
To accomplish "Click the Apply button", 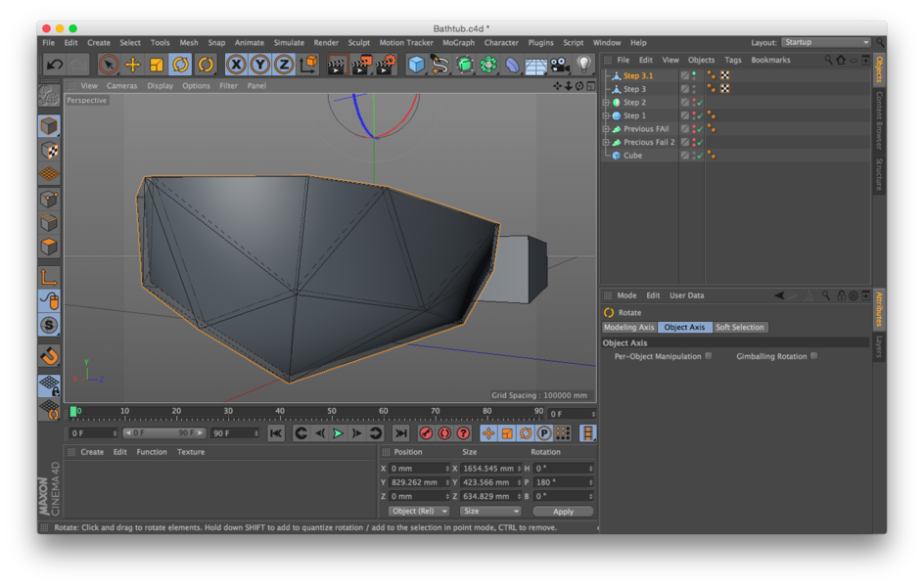I will pos(563,512).
